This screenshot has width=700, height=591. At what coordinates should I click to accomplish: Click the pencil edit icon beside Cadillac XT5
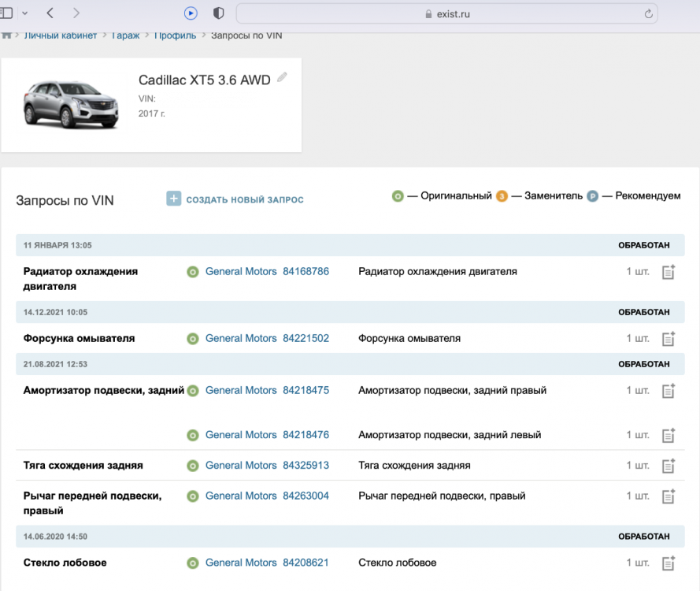[x=283, y=77]
